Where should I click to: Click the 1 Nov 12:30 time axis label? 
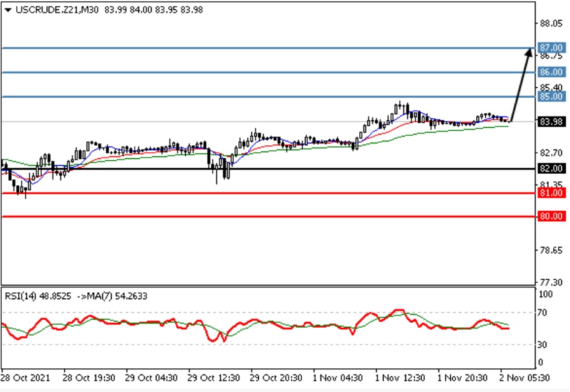400,378
